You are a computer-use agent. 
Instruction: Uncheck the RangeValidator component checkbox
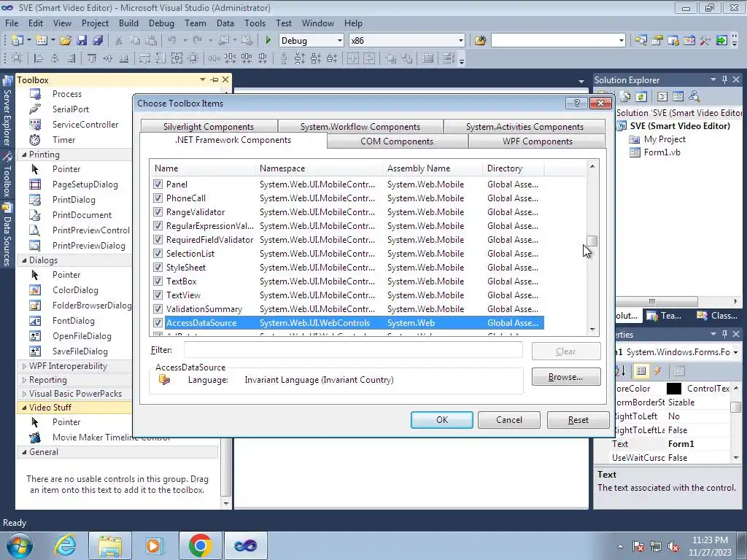158,212
